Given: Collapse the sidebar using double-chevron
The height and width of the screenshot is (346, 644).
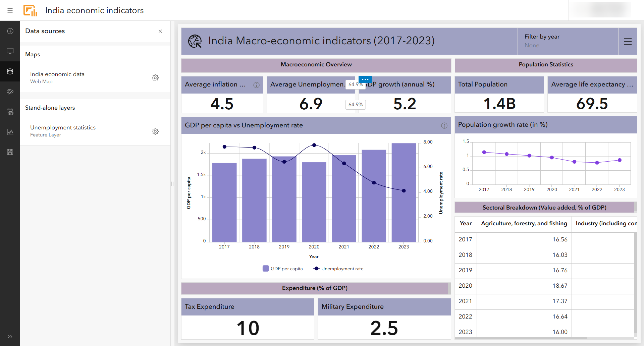Looking at the screenshot, I should click(x=10, y=337).
